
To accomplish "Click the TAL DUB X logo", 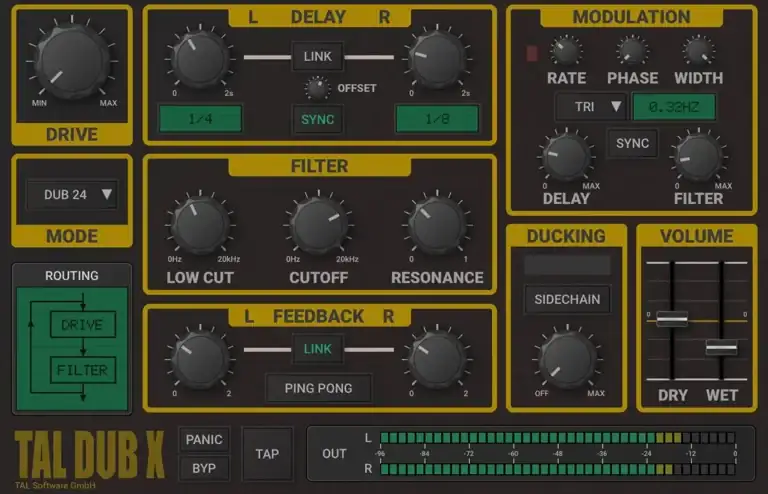I will pyautogui.click(x=89, y=455).
